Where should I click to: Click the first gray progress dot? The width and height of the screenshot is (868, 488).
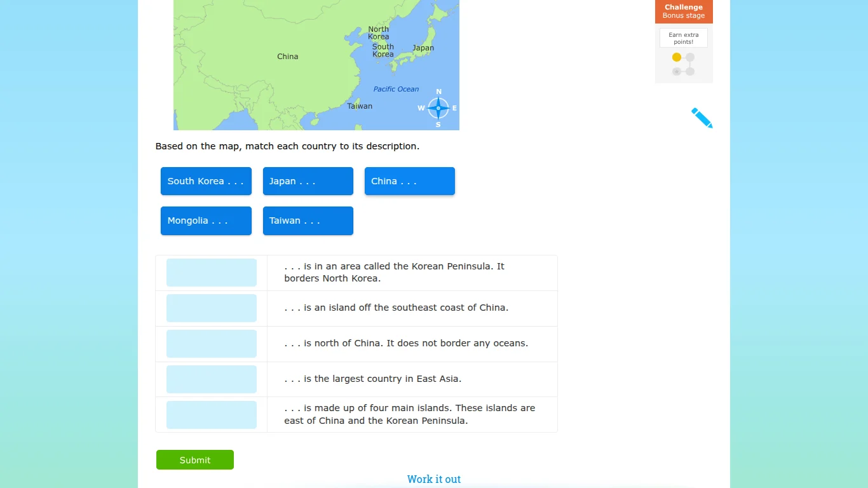point(691,57)
